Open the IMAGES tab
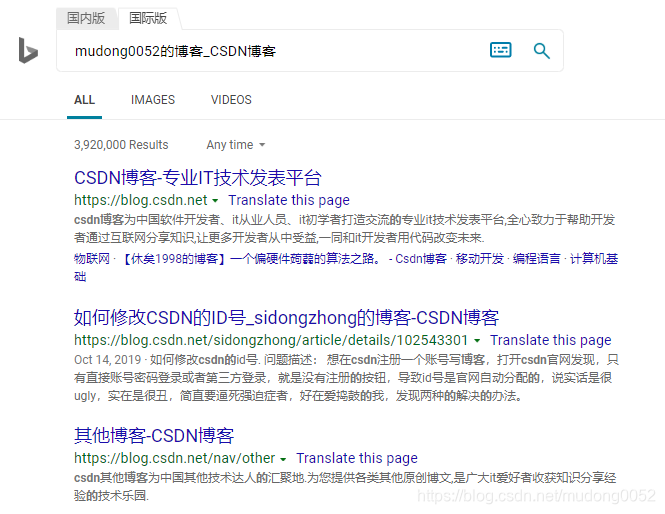665x514 pixels. pyautogui.click(x=153, y=100)
